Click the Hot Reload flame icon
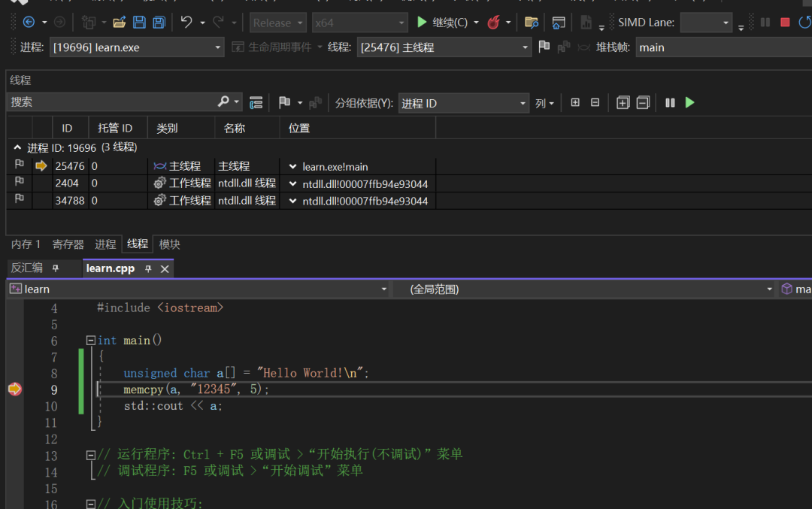This screenshot has width=812, height=509. coord(494,23)
